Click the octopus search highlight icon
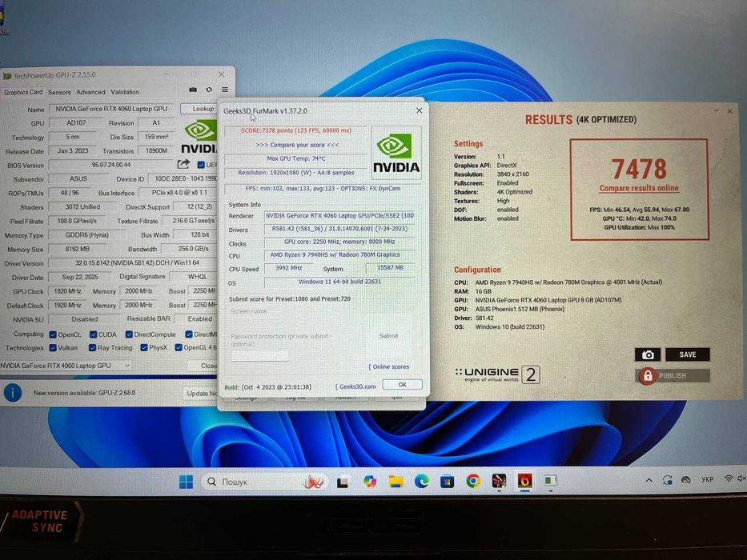 (x=313, y=482)
